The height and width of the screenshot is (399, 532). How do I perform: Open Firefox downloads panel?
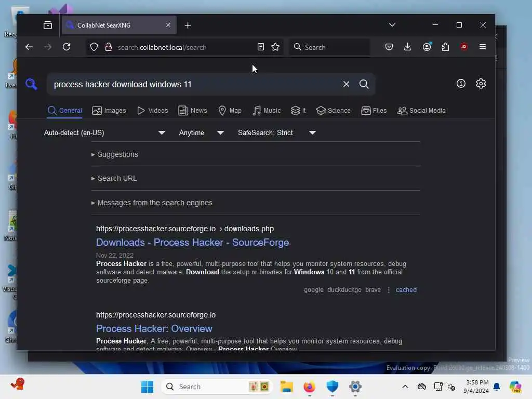click(407, 47)
